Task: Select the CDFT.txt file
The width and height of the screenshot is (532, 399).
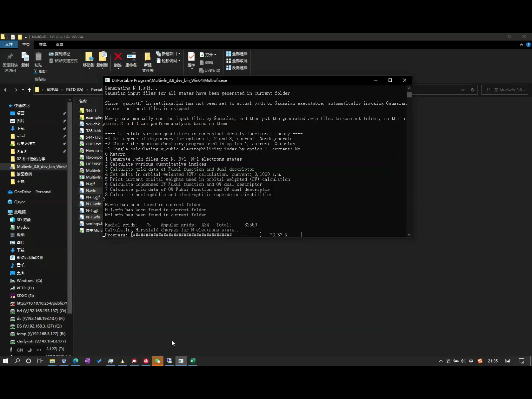Action: coord(90,144)
